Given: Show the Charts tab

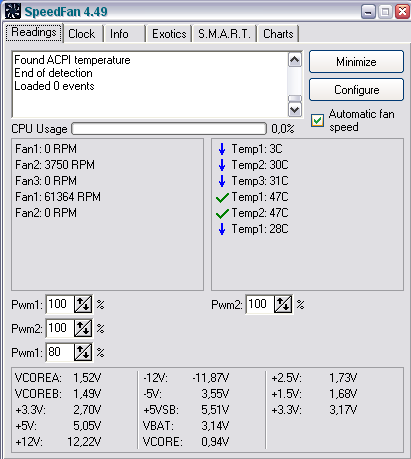Looking at the screenshot, I should click(x=278, y=34).
